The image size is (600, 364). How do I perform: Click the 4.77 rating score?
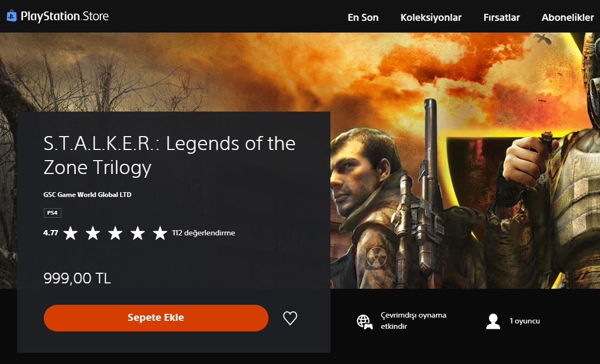tap(51, 233)
